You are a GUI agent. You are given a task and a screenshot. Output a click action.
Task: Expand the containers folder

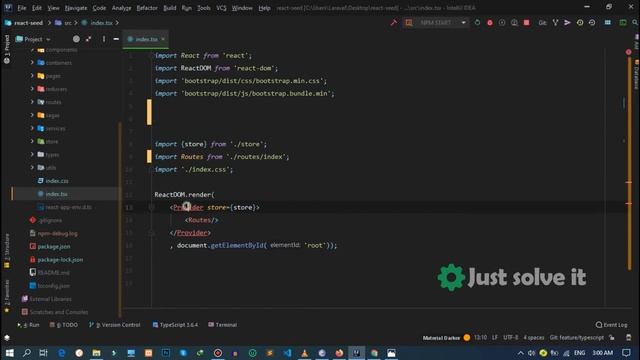pyautogui.click(x=32, y=63)
